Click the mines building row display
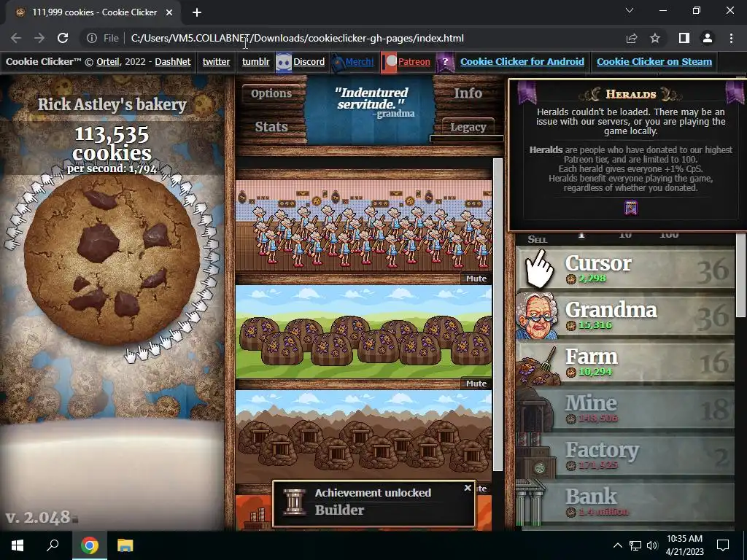The image size is (747, 560). (364, 435)
